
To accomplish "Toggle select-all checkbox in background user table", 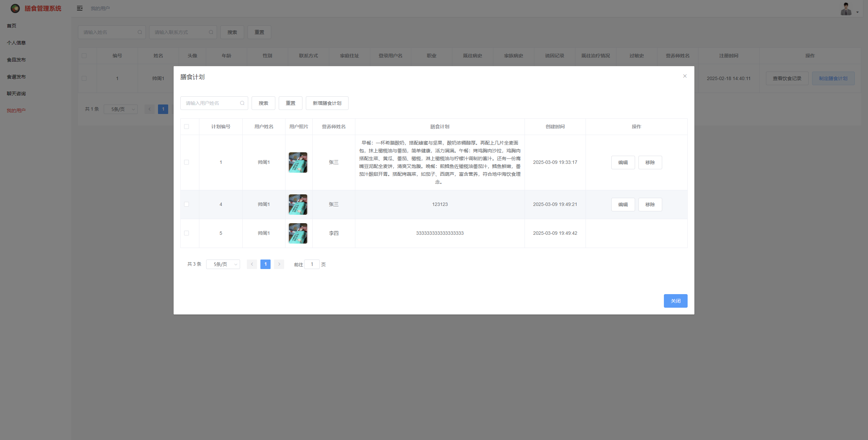I will click(x=84, y=56).
